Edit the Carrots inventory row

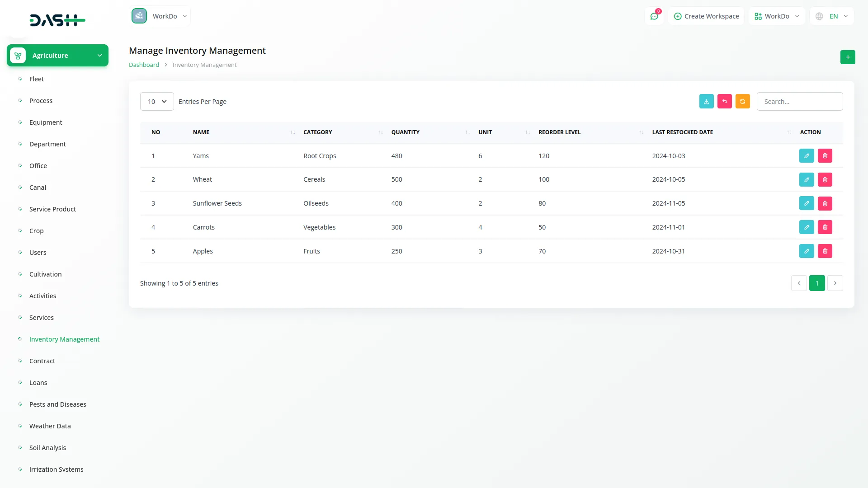tap(807, 227)
